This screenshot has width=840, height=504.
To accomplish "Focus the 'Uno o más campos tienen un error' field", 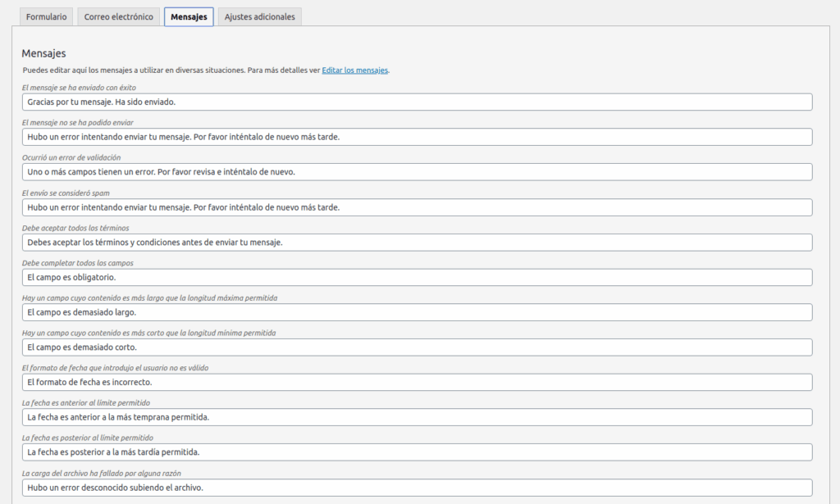I will [417, 172].
